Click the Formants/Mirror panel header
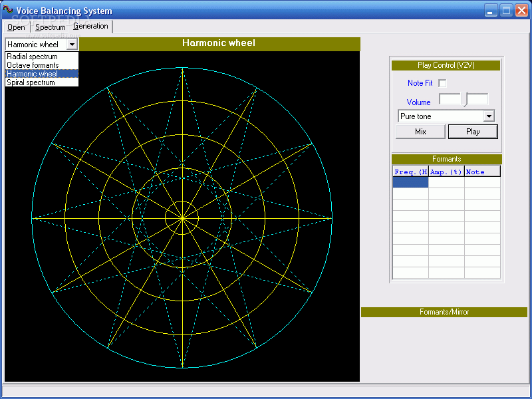This screenshot has height=399, width=532. tap(444, 312)
